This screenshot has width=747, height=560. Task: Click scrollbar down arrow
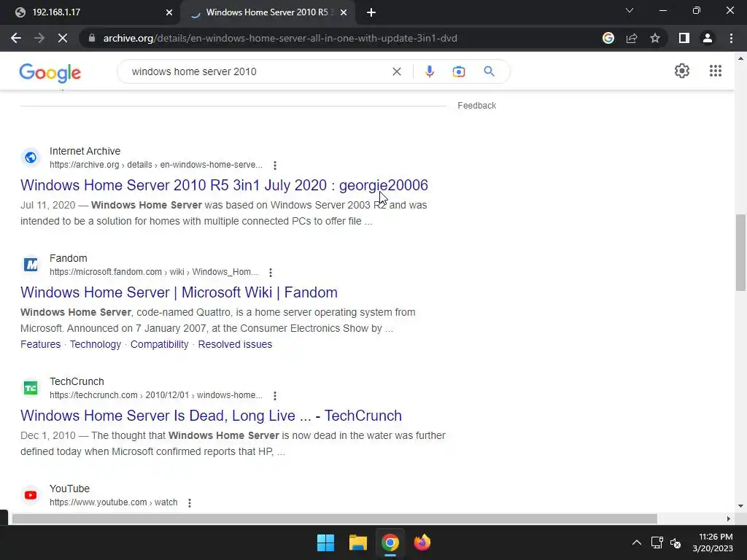click(740, 506)
